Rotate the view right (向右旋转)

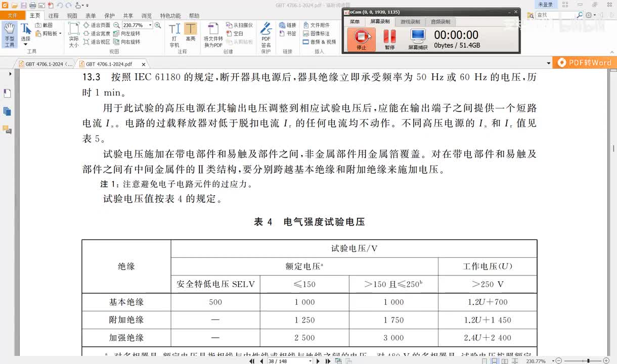127,42
